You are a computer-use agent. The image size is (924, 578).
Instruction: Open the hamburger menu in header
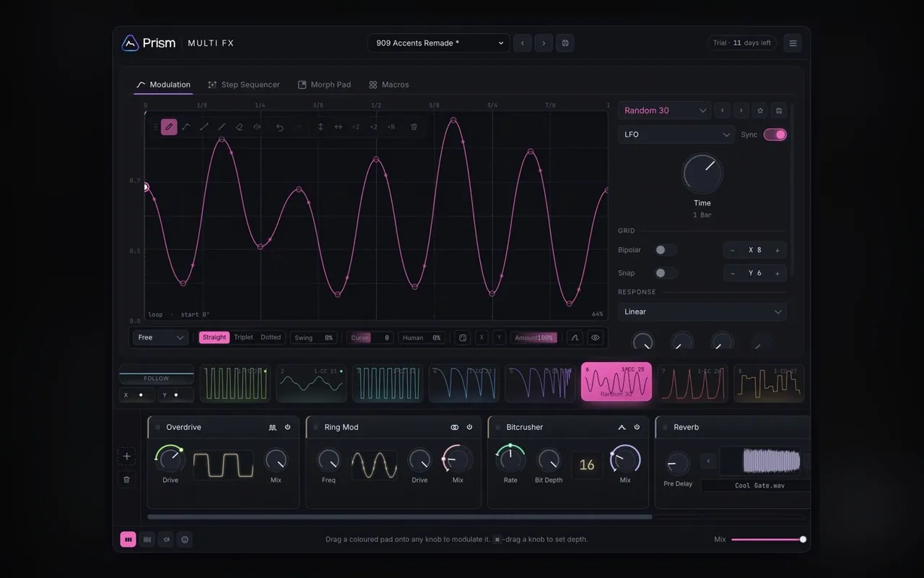click(793, 43)
